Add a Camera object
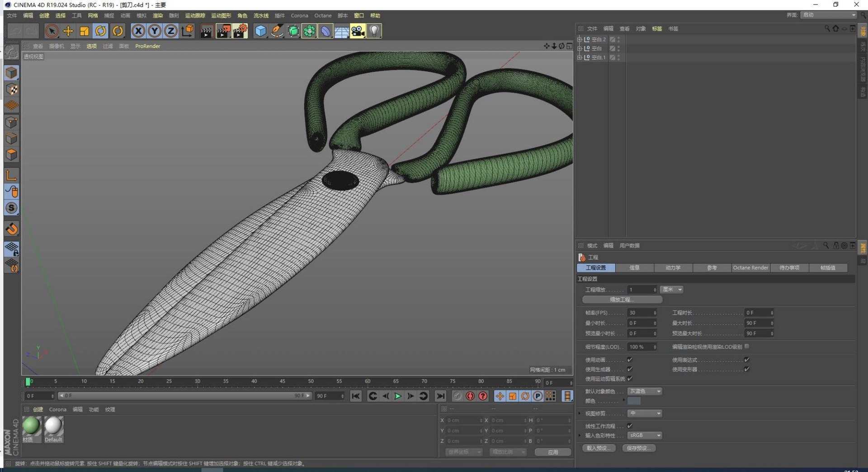 (358, 31)
